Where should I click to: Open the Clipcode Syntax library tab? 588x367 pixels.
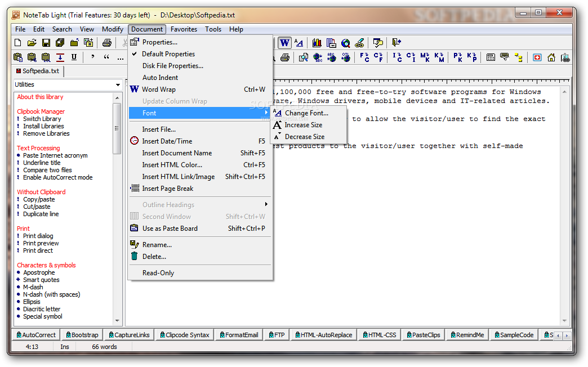185,335
